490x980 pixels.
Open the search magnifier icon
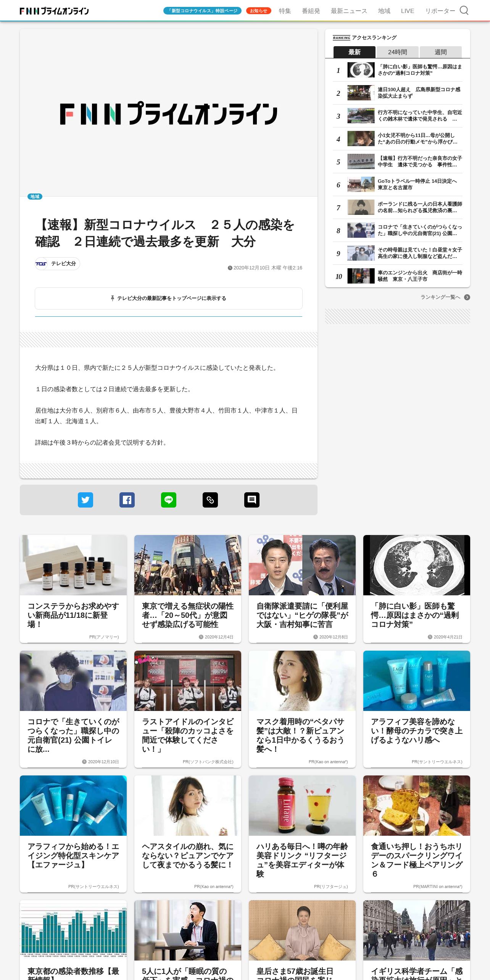pos(464,10)
